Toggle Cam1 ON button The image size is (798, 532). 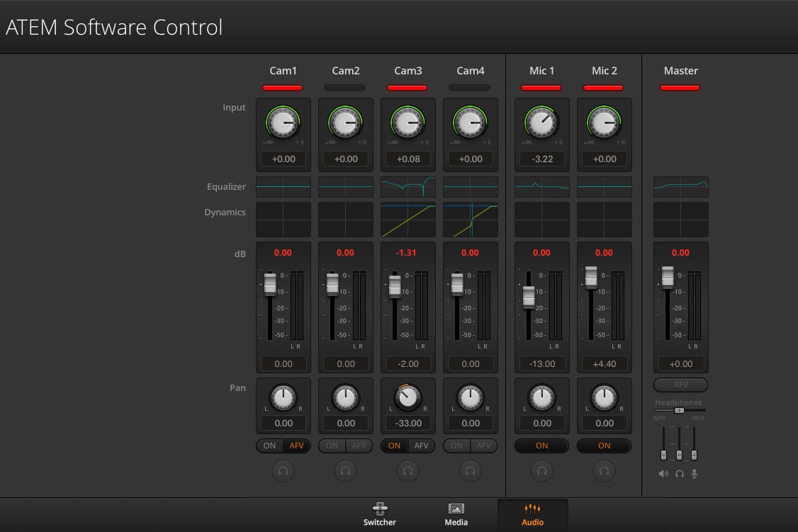coord(270,446)
